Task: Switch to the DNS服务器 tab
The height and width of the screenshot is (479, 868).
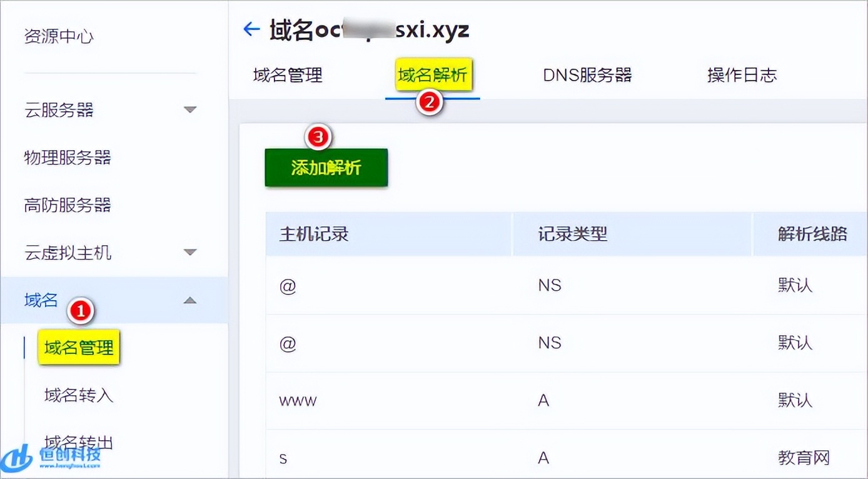Action: tap(585, 75)
